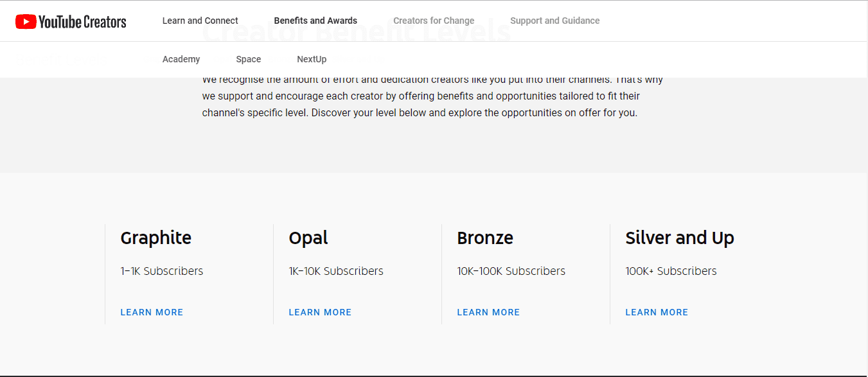This screenshot has height=377, width=868.
Task: Click Learn More under Bronze
Action: click(488, 312)
